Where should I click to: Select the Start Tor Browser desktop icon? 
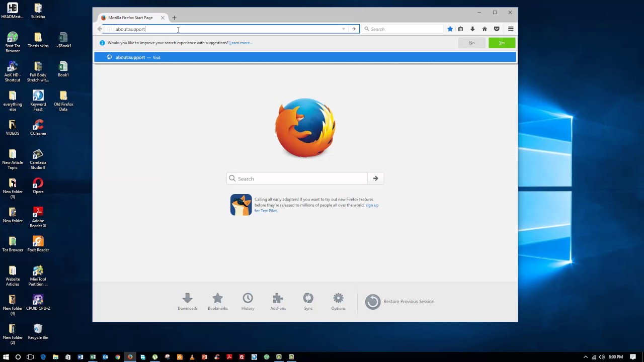pyautogui.click(x=13, y=42)
